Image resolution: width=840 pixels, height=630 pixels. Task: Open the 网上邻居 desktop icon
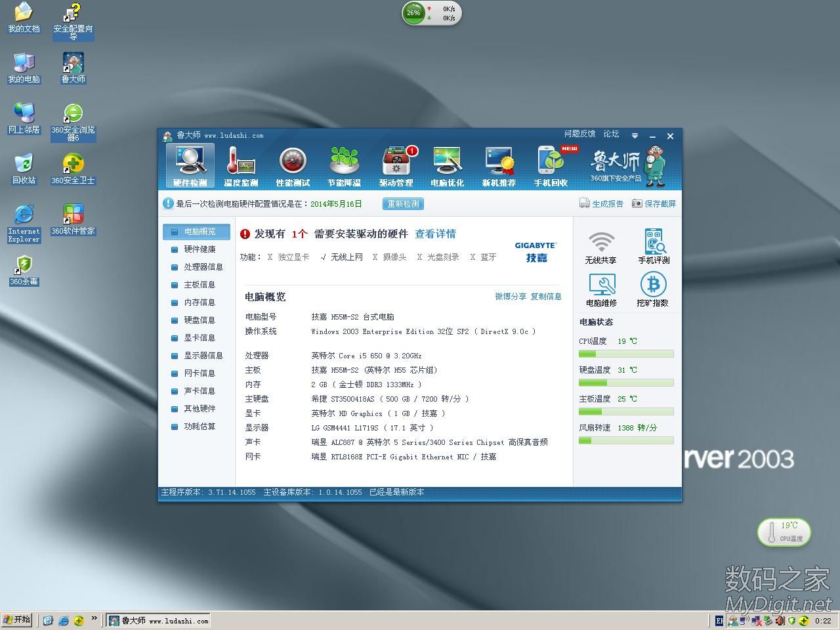click(x=24, y=119)
